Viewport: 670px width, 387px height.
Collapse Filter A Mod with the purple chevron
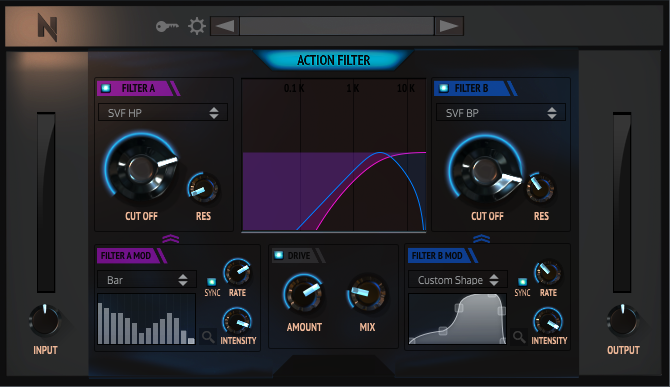(170, 239)
